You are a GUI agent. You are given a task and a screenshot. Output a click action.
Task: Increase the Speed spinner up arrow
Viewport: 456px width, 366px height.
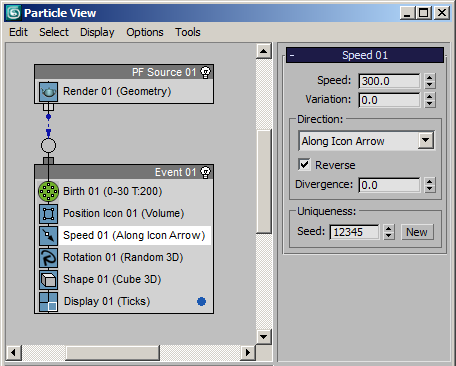(429, 77)
